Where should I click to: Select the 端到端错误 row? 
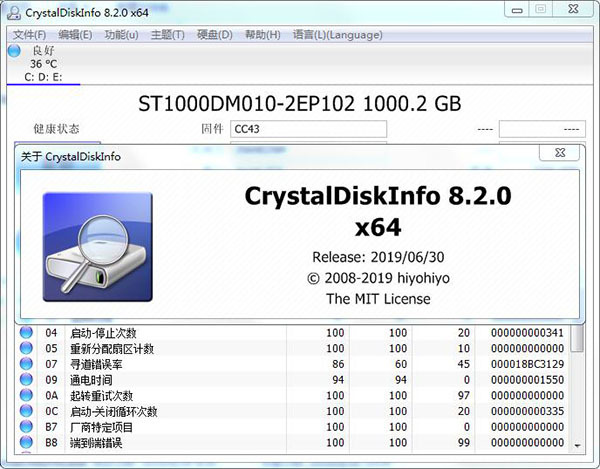(x=292, y=443)
